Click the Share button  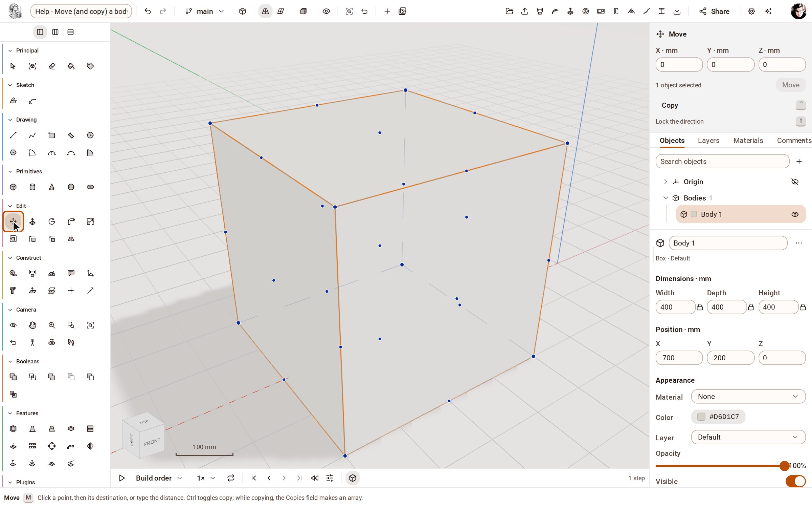tap(714, 11)
